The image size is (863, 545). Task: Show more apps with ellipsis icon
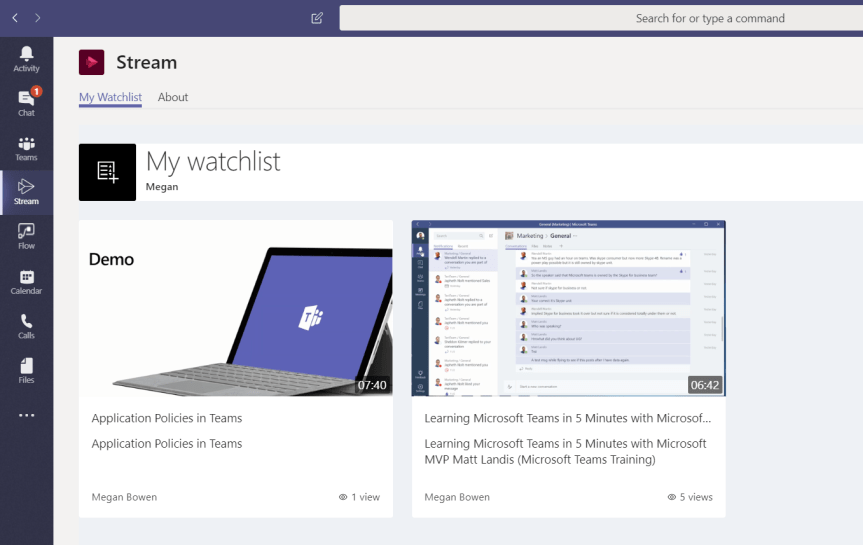[26, 415]
